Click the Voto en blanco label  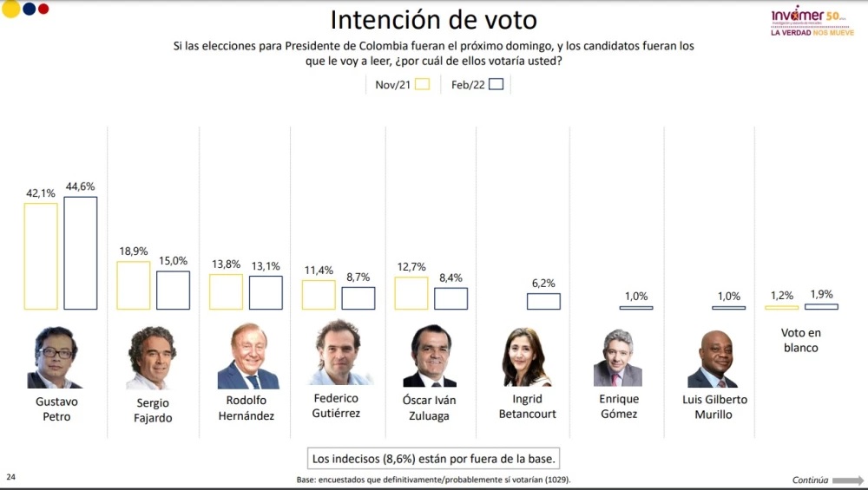click(x=801, y=340)
